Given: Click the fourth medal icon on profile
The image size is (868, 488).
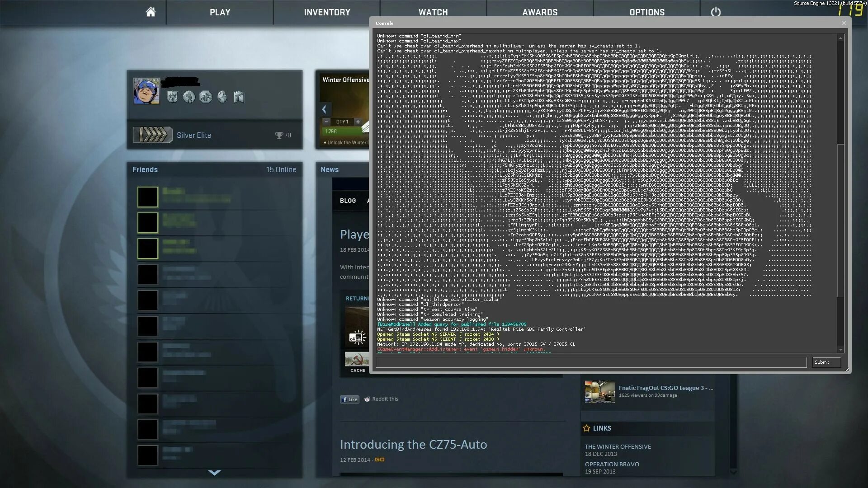Looking at the screenshot, I should point(222,97).
